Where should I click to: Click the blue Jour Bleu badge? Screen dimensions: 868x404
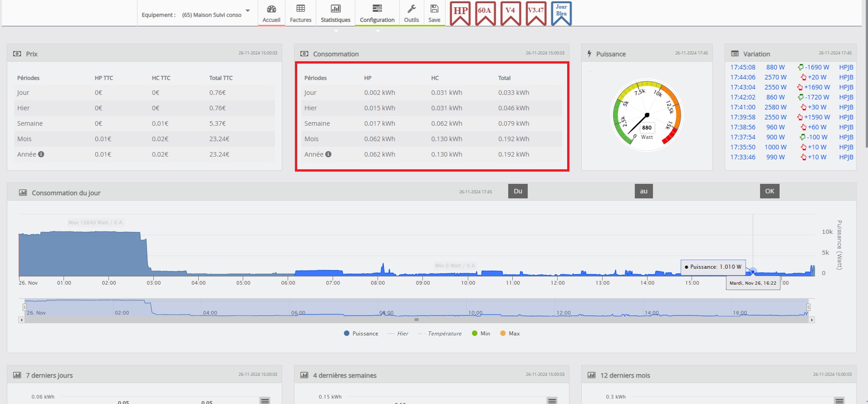coord(561,13)
